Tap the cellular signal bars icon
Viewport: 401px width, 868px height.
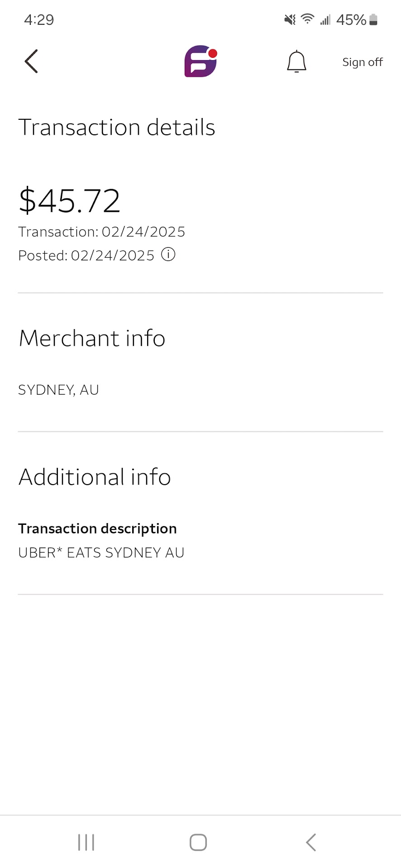click(x=325, y=20)
